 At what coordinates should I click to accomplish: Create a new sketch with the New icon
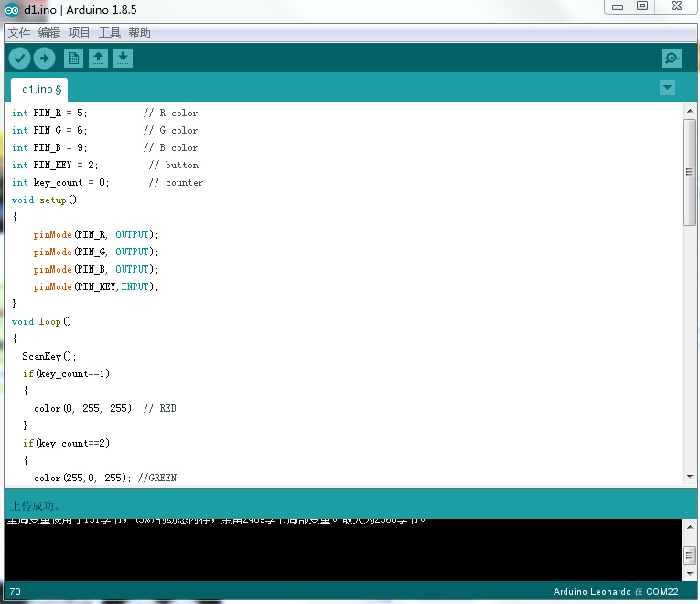coord(73,58)
